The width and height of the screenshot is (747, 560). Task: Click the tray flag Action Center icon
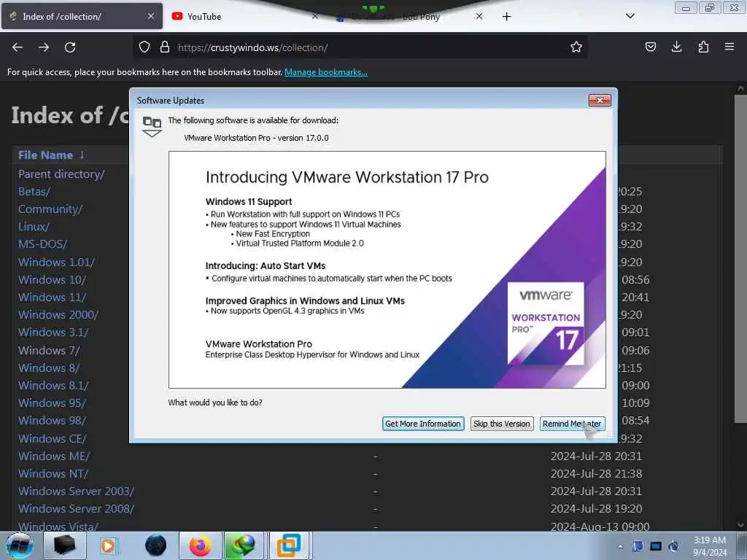click(x=638, y=546)
